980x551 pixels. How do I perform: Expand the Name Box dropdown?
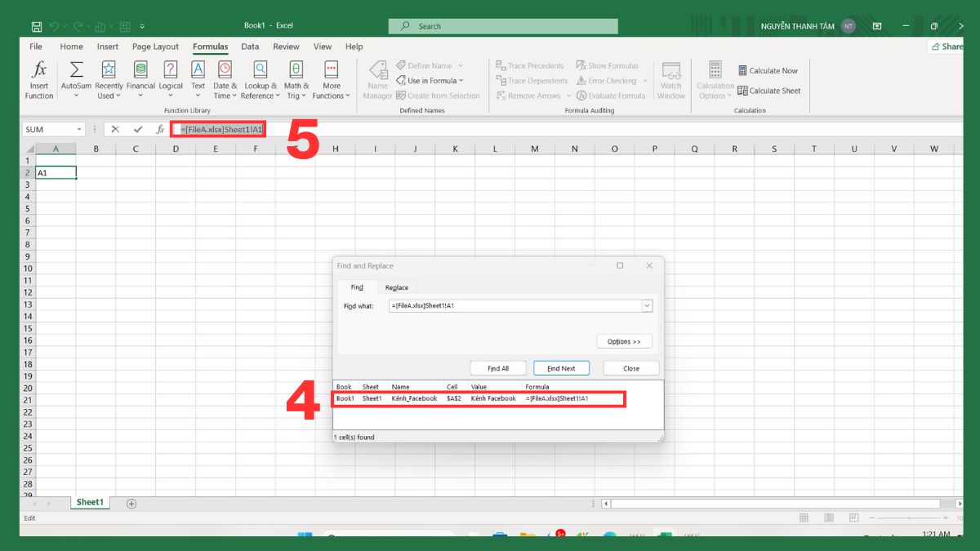(79, 129)
